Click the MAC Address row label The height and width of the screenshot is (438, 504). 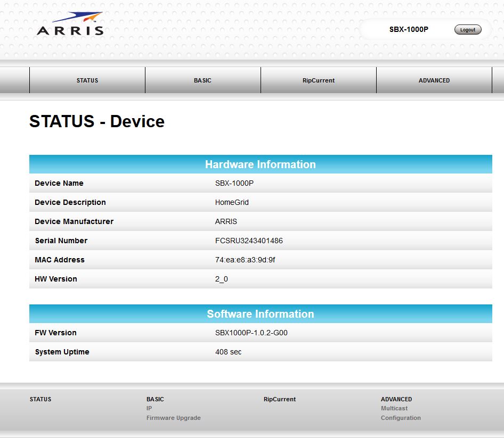60,260
